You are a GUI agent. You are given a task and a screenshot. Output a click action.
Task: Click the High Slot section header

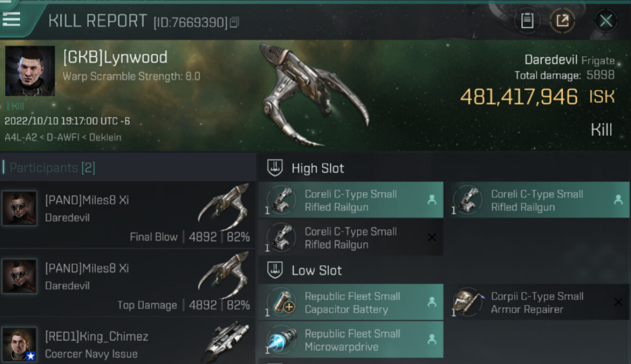(306, 168)
